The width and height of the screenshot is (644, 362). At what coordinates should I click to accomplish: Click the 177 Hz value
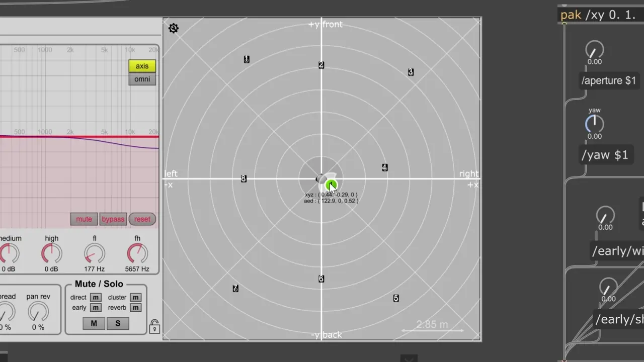pyautogui.click(x=95, y=269)
